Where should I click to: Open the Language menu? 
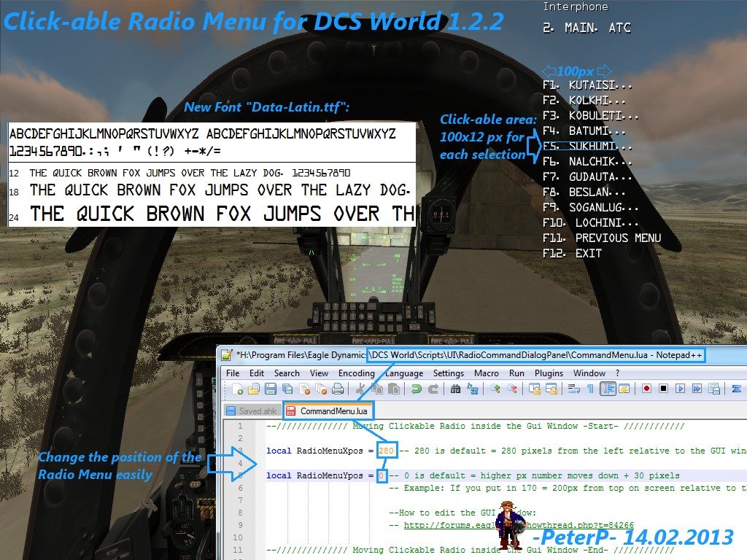[x=405, y=373]
